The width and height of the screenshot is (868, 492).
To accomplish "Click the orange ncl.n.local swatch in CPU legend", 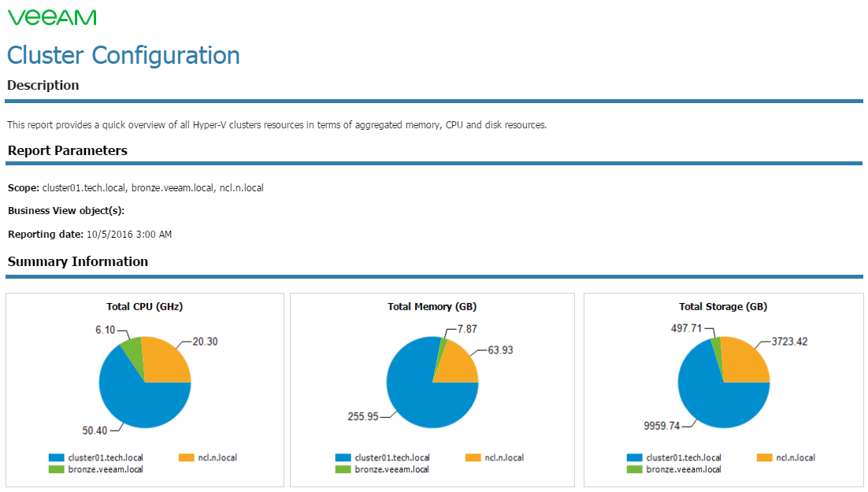I will click(187, 457).
